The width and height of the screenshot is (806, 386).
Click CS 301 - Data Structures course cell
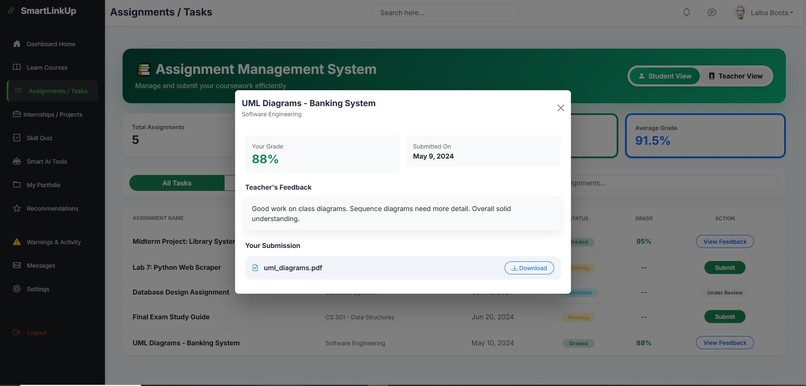(360, 317)
